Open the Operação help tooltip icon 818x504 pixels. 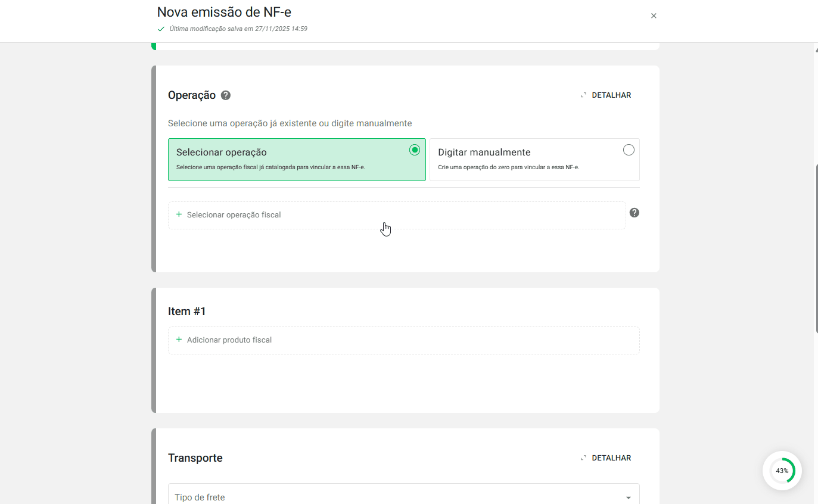tap(225, 95)
